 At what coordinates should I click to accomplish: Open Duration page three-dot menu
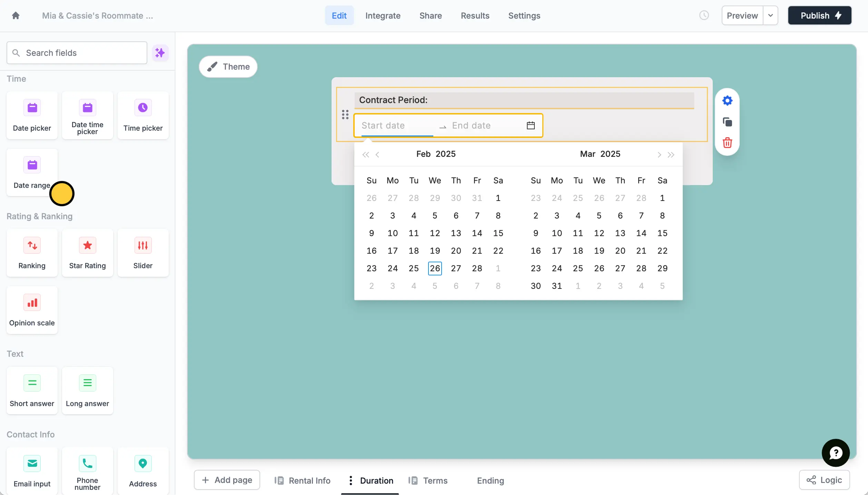click(x=351, y=481)
